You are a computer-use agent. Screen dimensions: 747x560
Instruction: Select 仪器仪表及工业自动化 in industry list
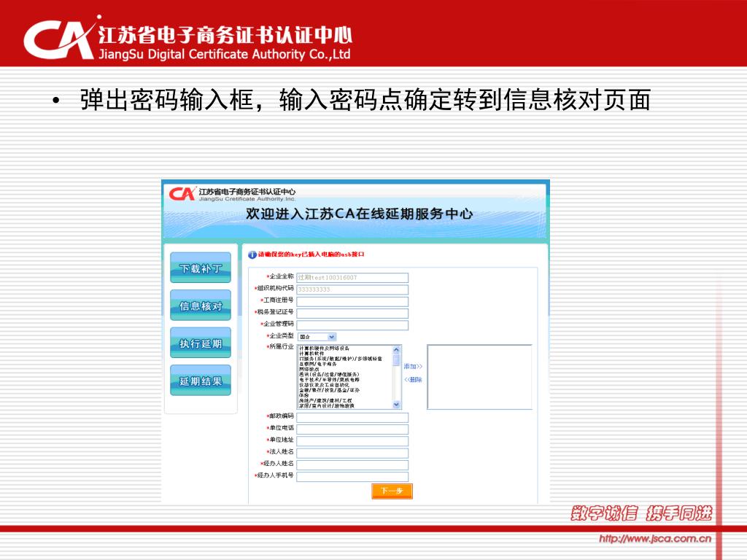click(324, 385)
